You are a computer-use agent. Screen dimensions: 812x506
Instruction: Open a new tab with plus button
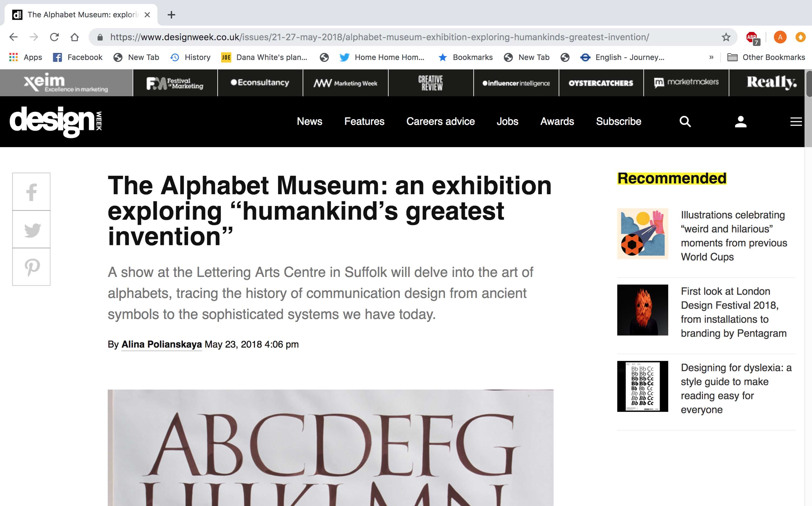pyautogui.click(x=171, y=15)
